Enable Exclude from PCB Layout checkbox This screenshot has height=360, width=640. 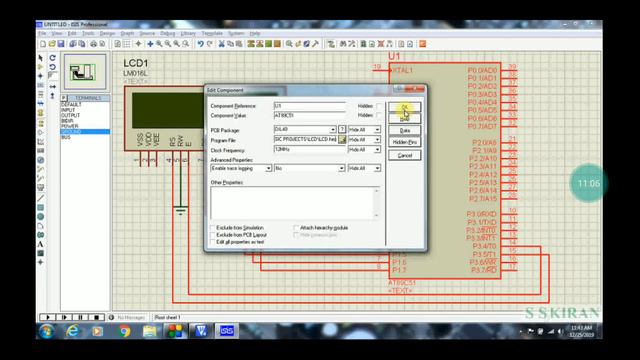point(213,235)
